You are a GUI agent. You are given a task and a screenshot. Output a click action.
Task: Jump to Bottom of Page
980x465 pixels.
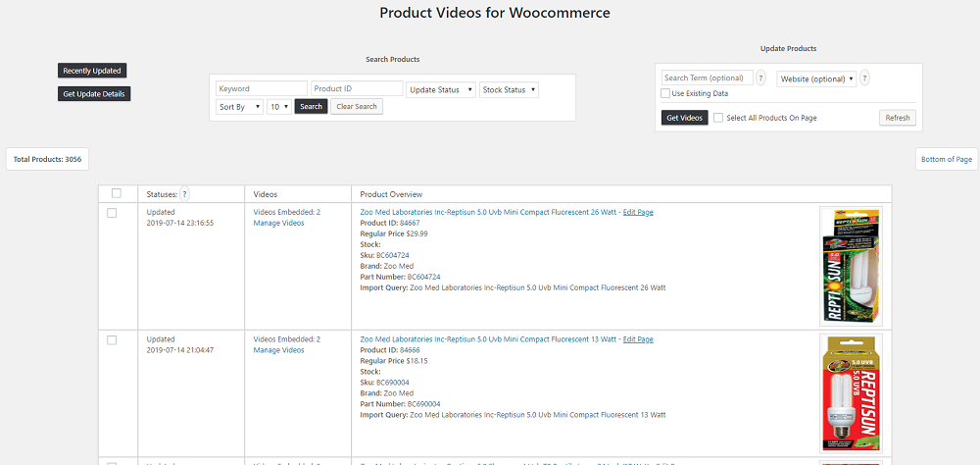point(946,159)
